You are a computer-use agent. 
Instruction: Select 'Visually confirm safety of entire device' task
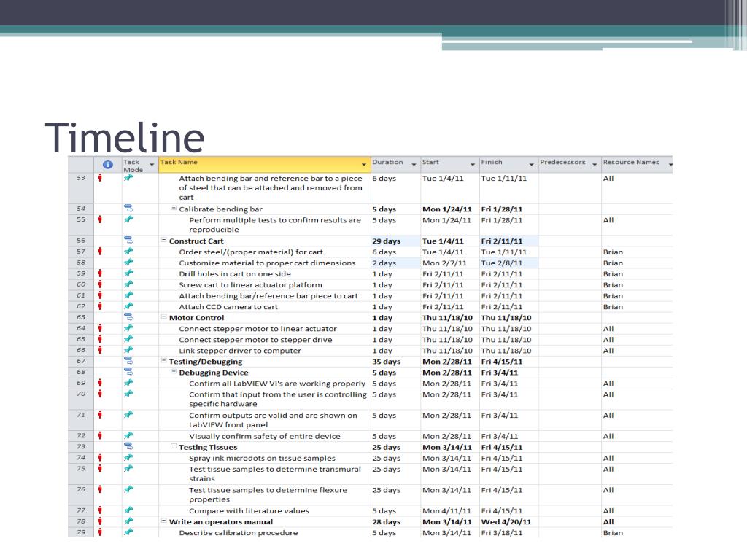(265, 436)
